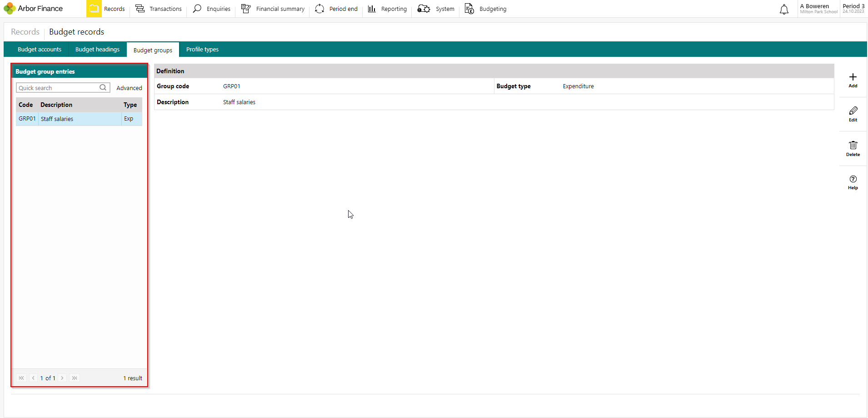Sort by the Code column header
Image resolution: width=868 pixels, height=418 pixels.
pos(26,105)
